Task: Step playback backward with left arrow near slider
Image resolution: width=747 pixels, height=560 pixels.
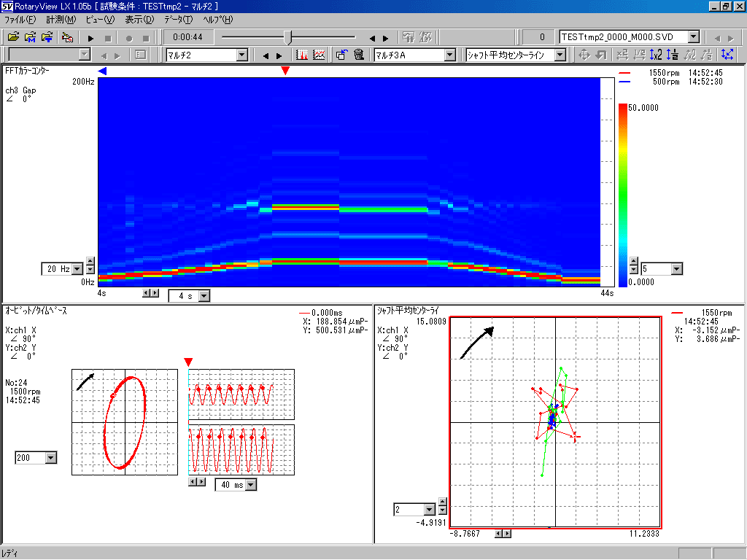Action: click(373, 38)
